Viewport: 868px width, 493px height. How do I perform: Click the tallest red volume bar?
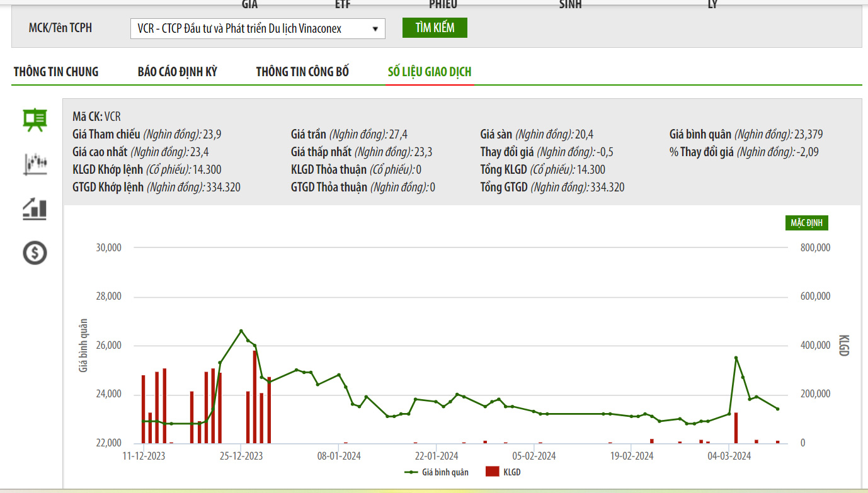[254, 397]
